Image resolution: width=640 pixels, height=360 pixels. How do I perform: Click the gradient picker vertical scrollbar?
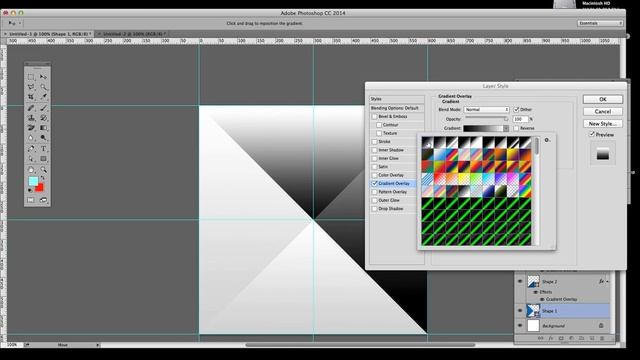(x=536, y=191)
